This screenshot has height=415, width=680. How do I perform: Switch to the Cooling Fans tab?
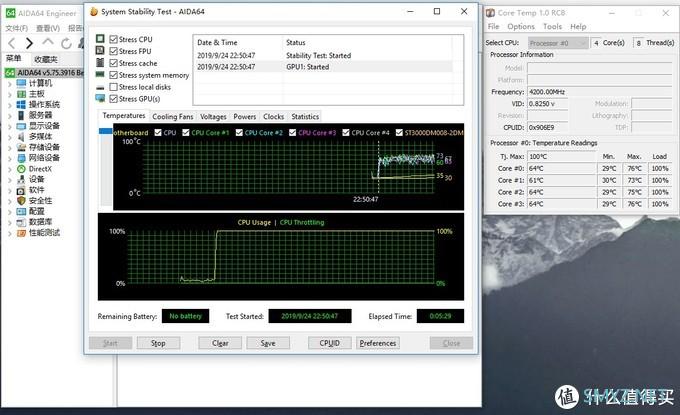click(x=173, y=116)
